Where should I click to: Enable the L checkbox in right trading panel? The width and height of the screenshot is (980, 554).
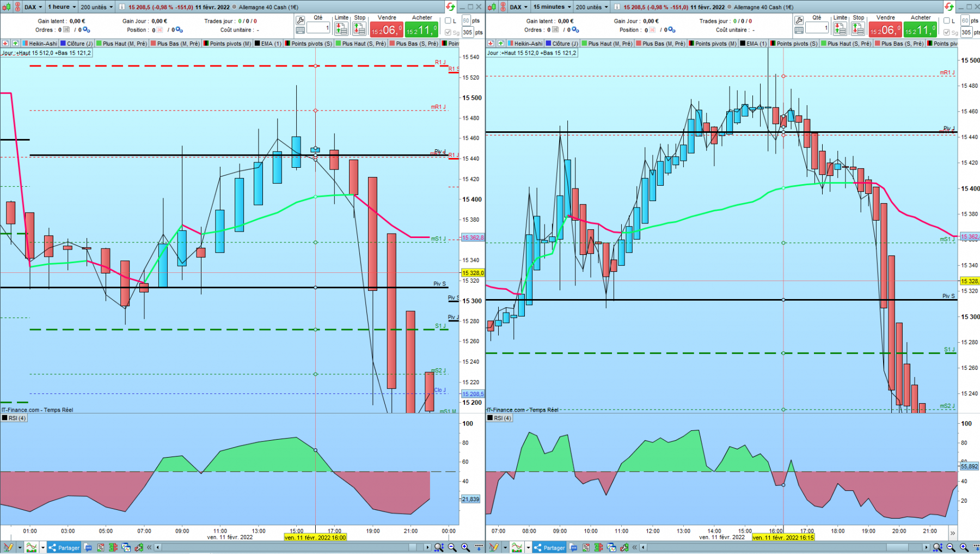coord(946,21)
